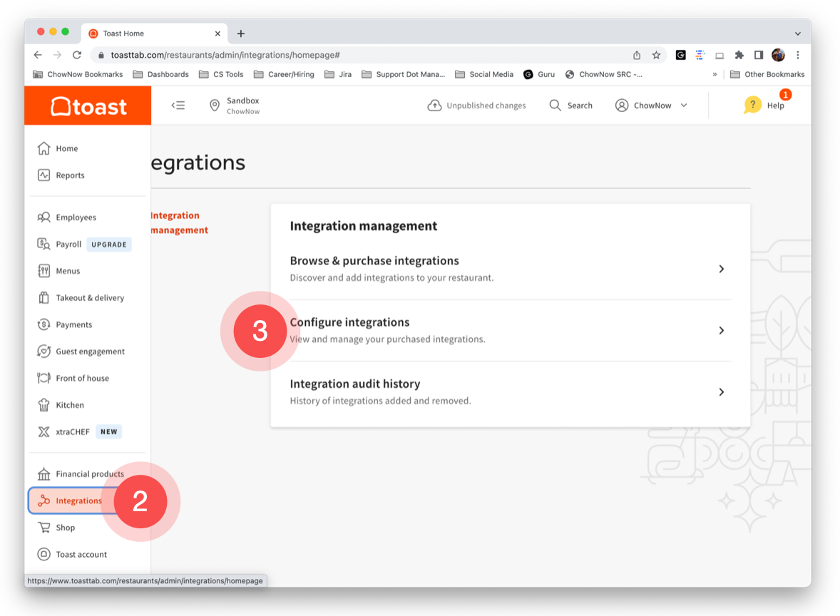
Task: Expand the Browse & purchase integrations row arrow
Action: coord(721,269)
